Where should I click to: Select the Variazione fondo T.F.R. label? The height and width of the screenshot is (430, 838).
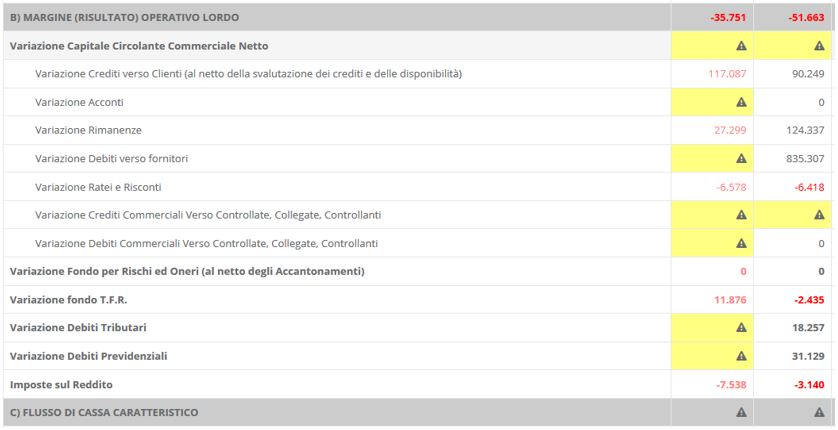tap(69, 299)
